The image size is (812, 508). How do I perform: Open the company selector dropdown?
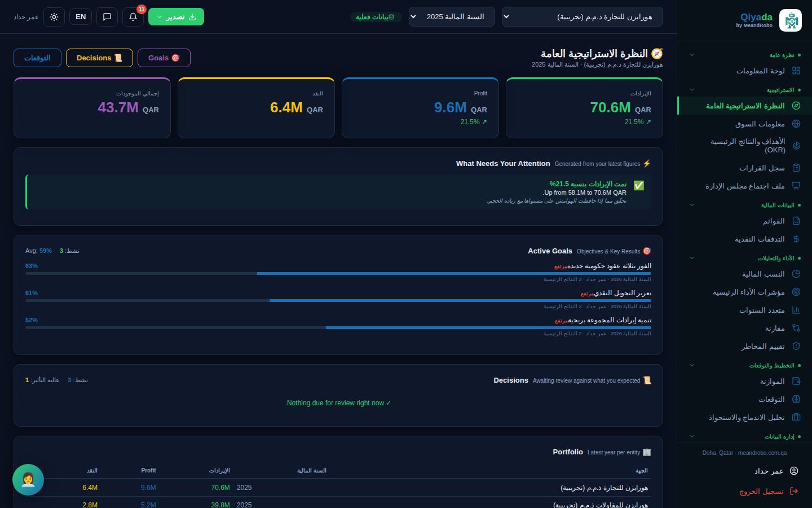tap(582, 17)
